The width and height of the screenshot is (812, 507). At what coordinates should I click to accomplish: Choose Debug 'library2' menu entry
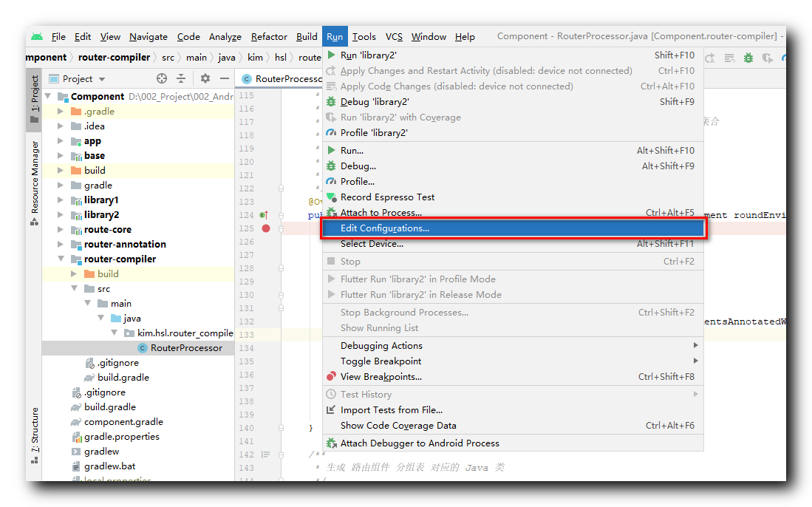[x=513, y=102]
